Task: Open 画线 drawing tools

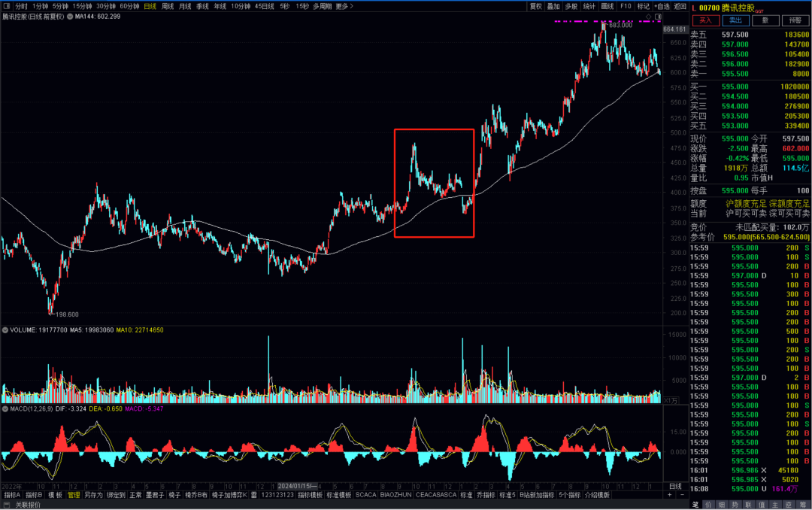Action: [607, 6]
